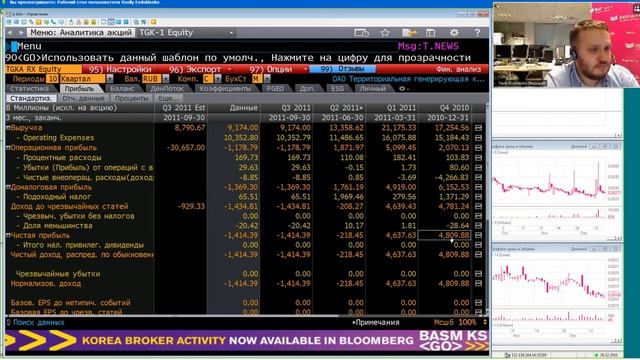Open the Комп. dropdown showing C

(218, 79)
